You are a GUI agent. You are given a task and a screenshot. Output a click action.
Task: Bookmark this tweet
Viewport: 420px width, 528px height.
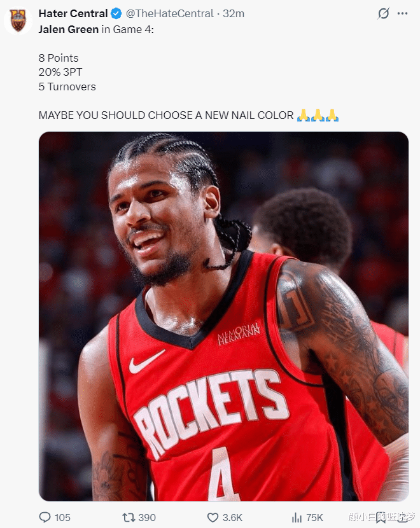381,517
